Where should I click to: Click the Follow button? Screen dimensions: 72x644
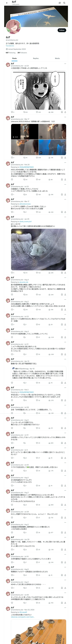[x=62, y=30]
